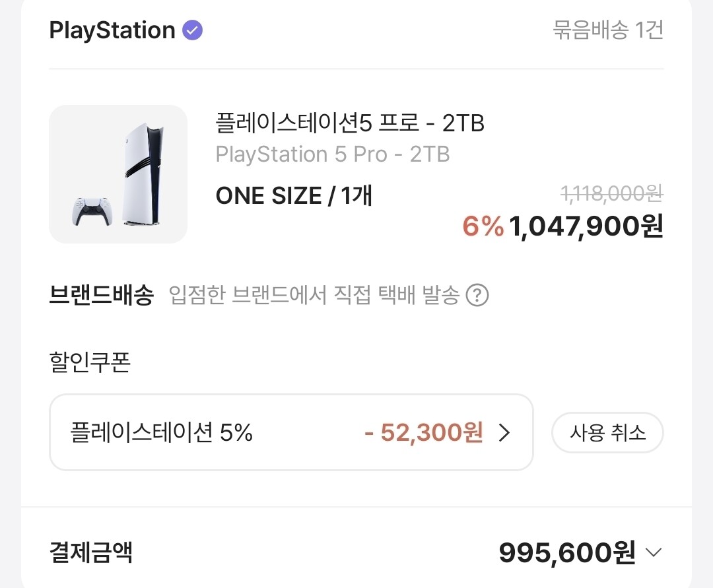Click the purple verified badge beside PlayStation
Screen dimensions: 713x588
click(193, 30)
